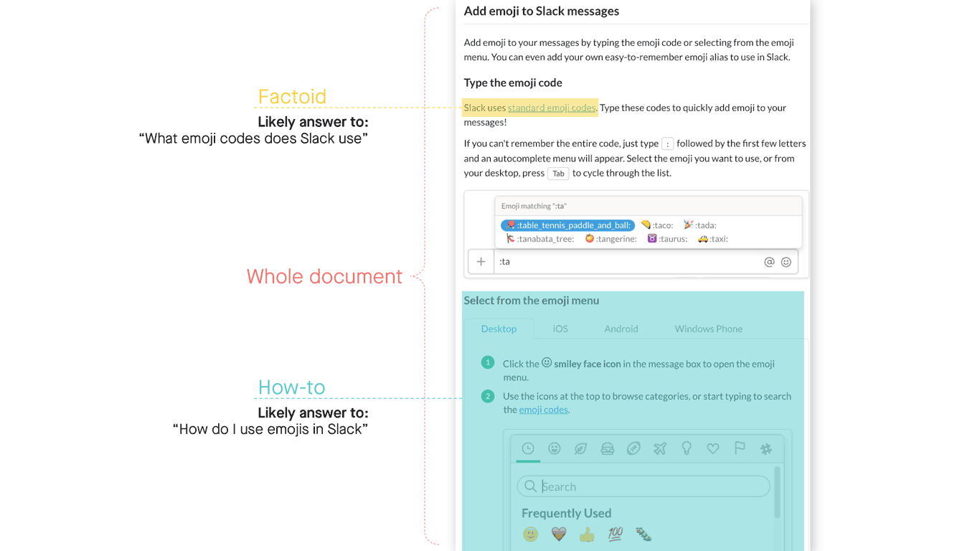The image size is (980, 551).
Task: Select the Flags category icon
Action: click(739, 448)
